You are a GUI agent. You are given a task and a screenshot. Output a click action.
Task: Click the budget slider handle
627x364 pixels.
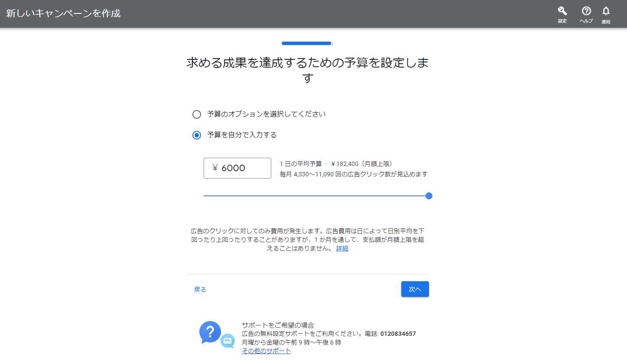[429, 196]
